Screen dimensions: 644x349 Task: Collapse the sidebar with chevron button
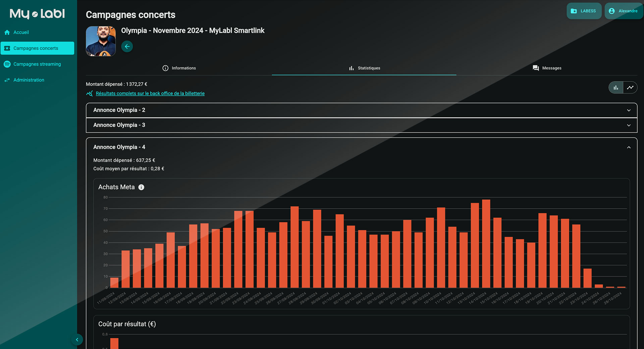point(77,340)
